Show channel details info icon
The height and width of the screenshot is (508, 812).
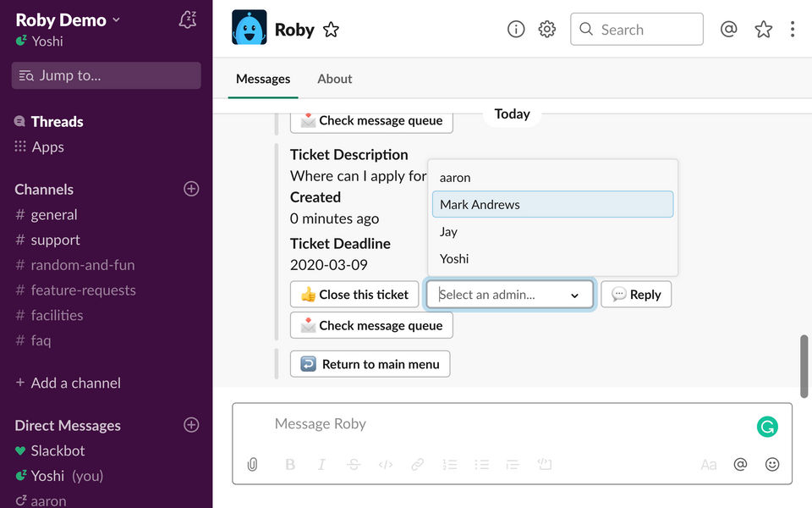[x=516, y=29]
